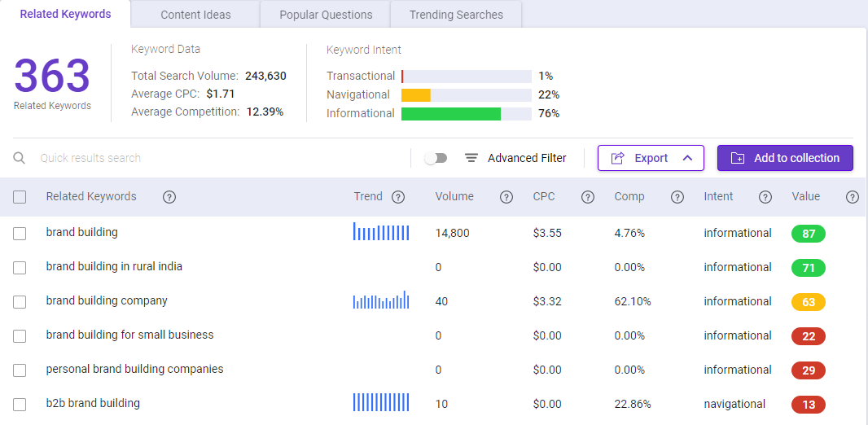The width and height of the screenshot is (868, 425).
Task: Open the Popular Questions tab
Action: (x=326, y=15)
